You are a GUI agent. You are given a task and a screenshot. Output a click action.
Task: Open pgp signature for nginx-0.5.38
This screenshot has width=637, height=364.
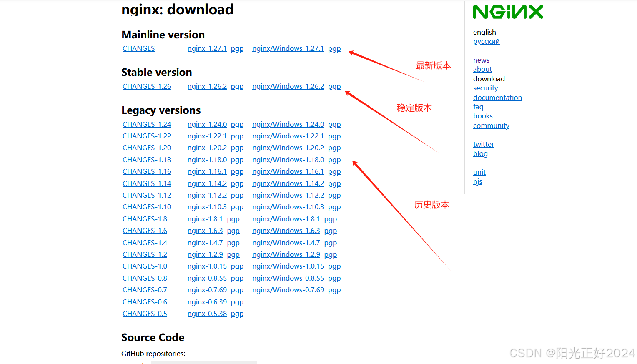pos(237,314)
